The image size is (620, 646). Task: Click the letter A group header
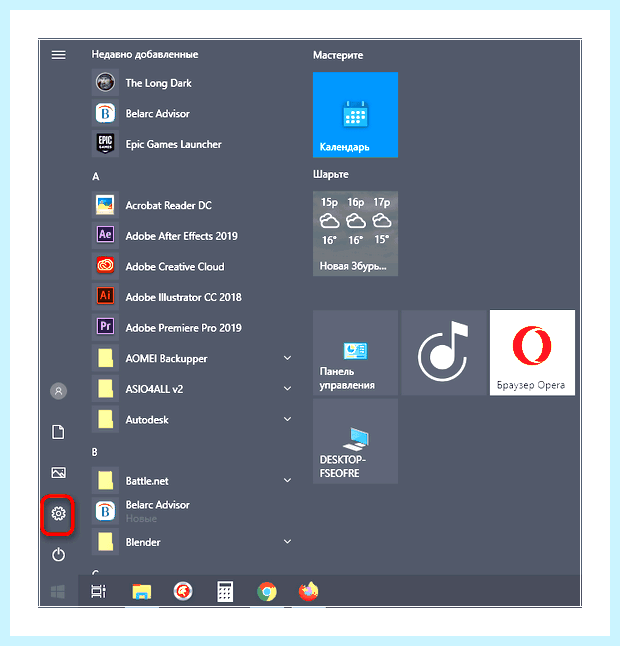coord(96,177)
